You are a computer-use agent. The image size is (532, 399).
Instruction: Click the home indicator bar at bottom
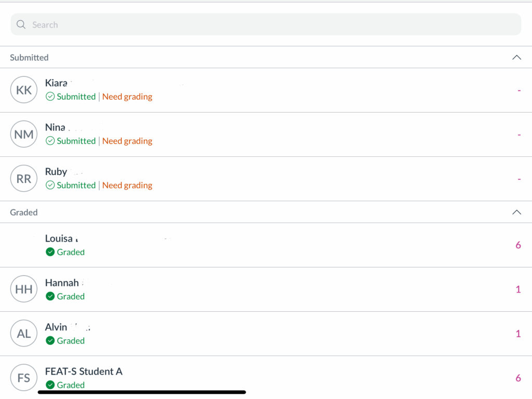(142, 392)
